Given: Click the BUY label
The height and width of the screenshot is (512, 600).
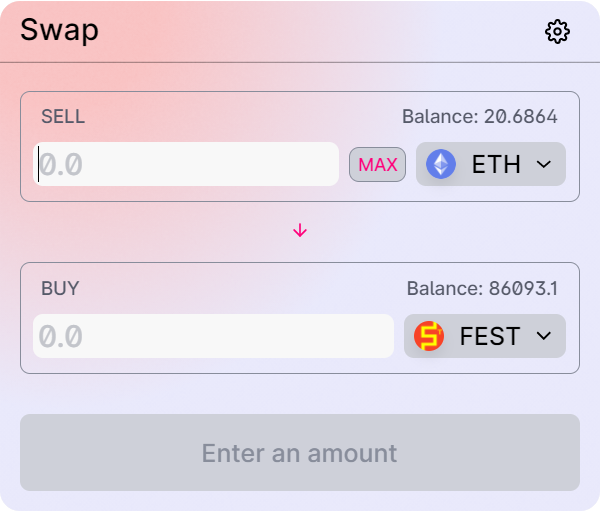Looking at the screenshot, I should tap(60, 288).
